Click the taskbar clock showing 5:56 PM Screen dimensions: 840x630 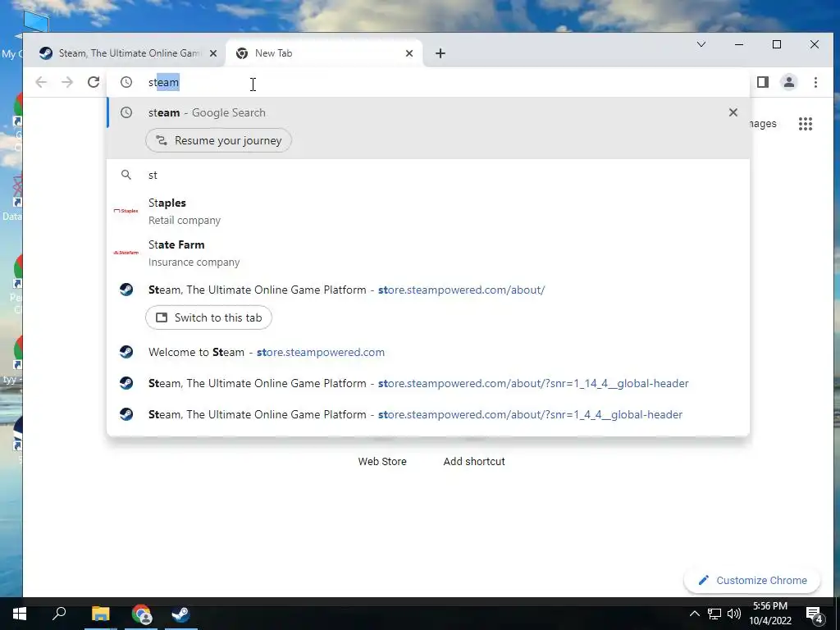[770, 614]
